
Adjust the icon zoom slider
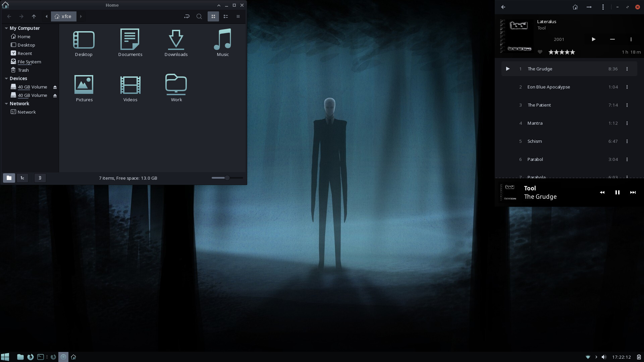227,178
